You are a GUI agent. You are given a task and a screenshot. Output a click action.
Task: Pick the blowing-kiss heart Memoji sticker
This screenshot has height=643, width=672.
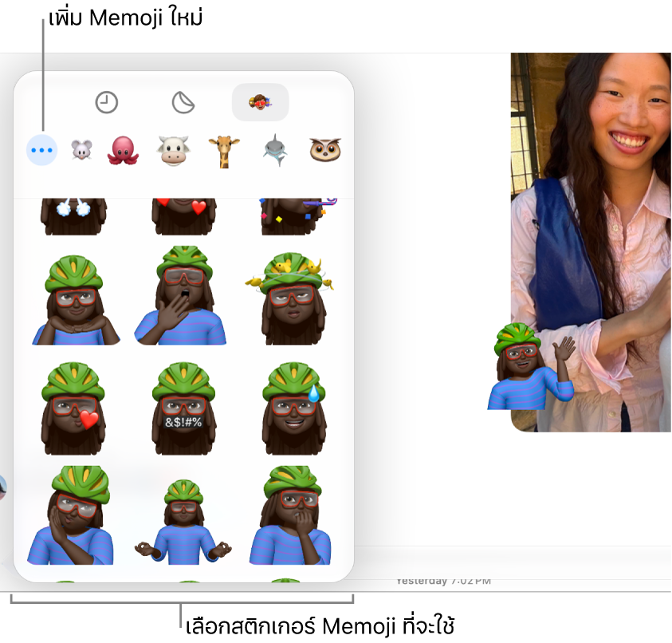point(73,408)
